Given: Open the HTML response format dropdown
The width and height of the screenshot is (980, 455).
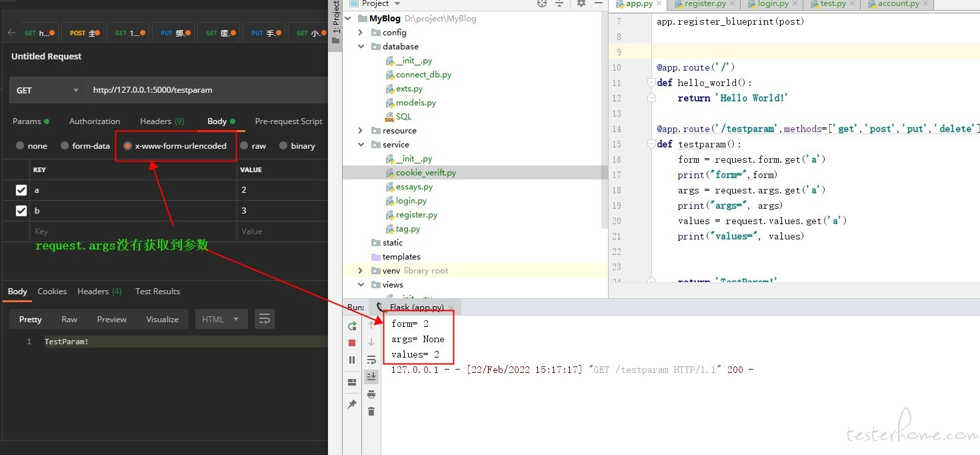Looking at the screenshot, I should pyautogui.click(x=221, y=319).
